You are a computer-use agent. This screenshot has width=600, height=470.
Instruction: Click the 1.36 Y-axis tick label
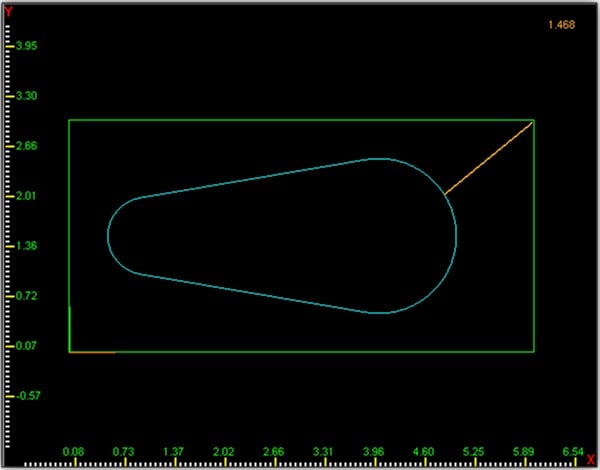(x=26, y=246)
